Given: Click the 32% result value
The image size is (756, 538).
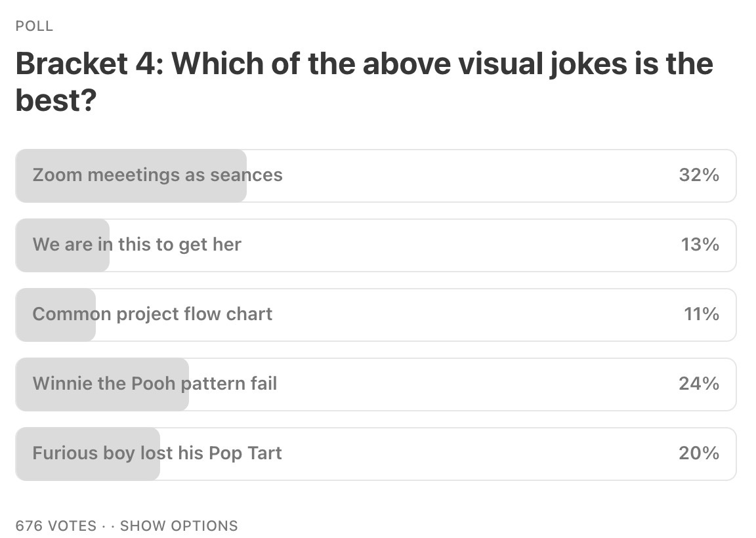Looking at the screenshot, I should [x=699, y=175].
